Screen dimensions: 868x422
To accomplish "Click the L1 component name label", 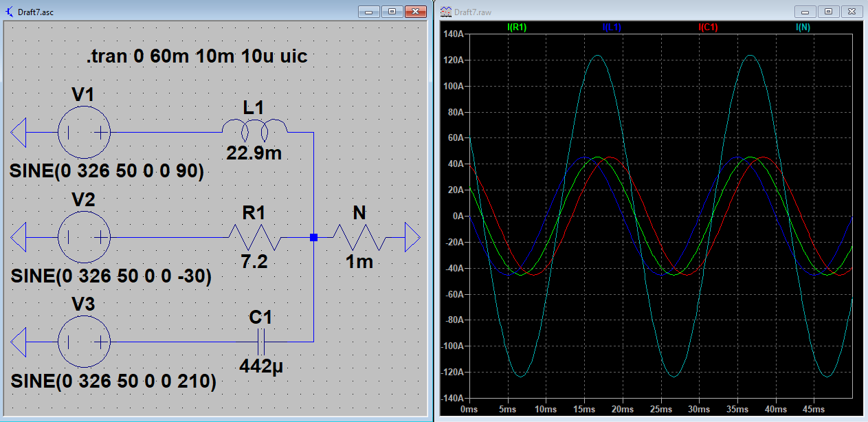I will tap(254, 107).
